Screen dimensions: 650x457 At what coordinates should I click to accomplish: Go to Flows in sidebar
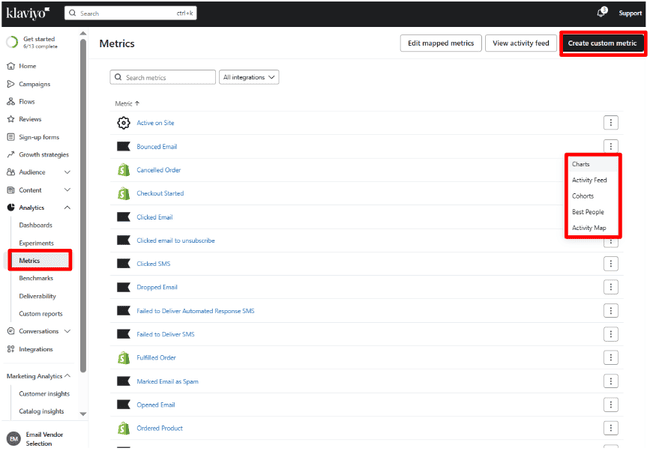pyautogui.click(x=26, y=101)
